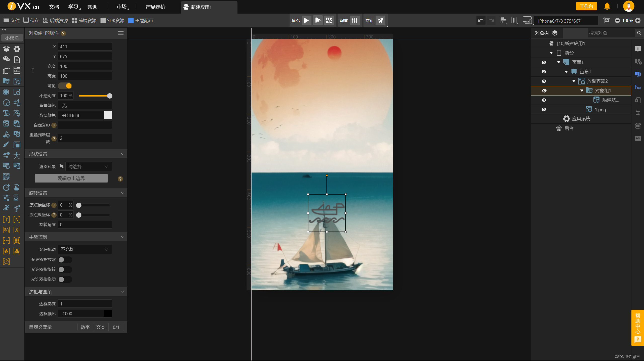The image size is (644, 361).
Task: Click the object tree layers icon
Action: click(x=555, y=33)
